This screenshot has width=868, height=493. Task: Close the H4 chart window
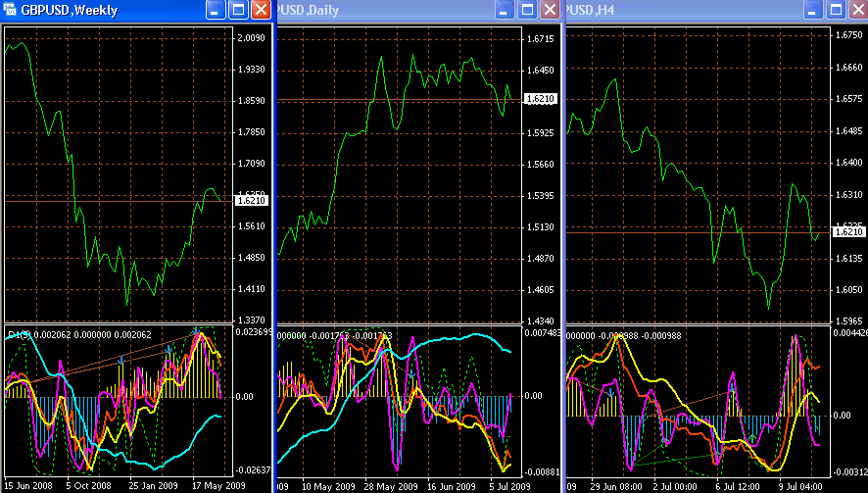[x=858, y=10]
